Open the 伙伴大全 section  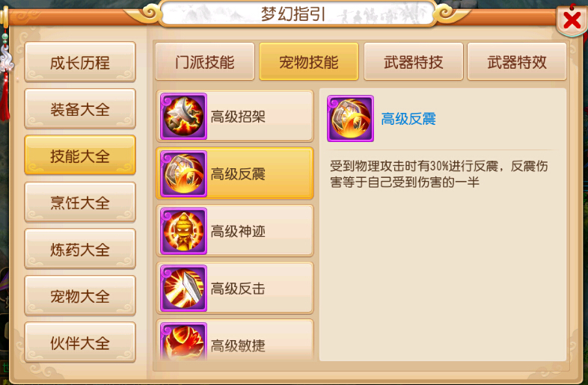click(80, 342)
